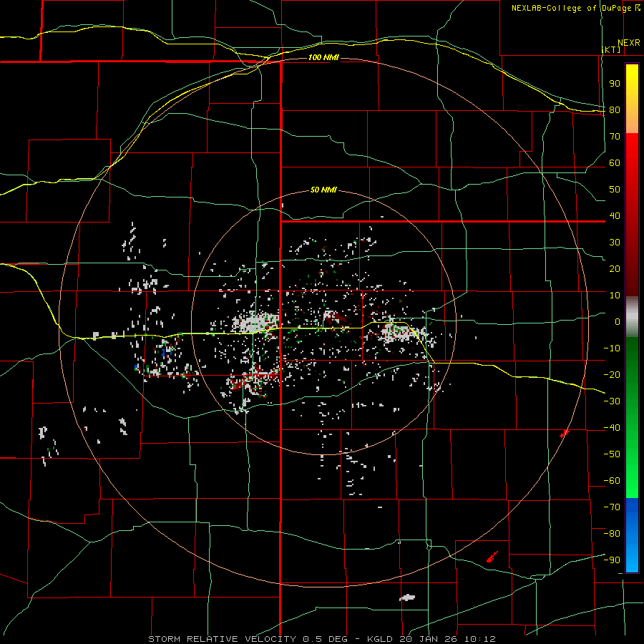Screen dimensions: 644x644
Task: Click the 0 value on velocity scale
Action: (618, 321)
